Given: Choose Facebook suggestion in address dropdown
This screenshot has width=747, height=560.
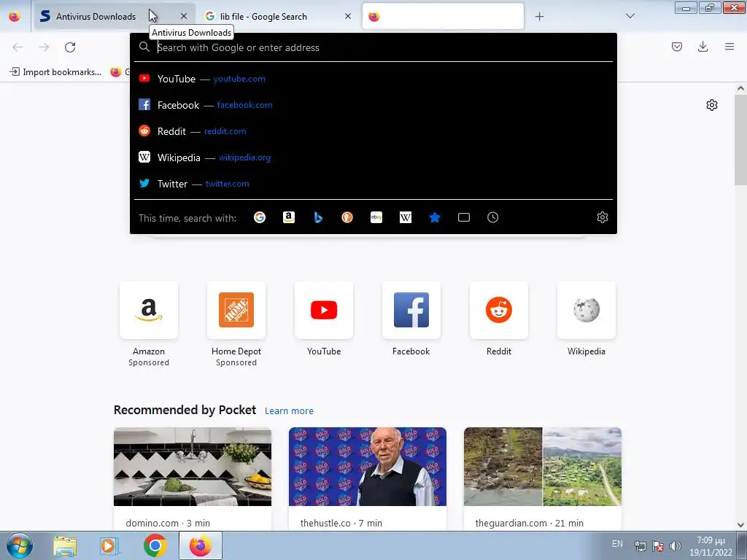Looking at the screenshot, I should pyautogui.click(x=373, y=105).
